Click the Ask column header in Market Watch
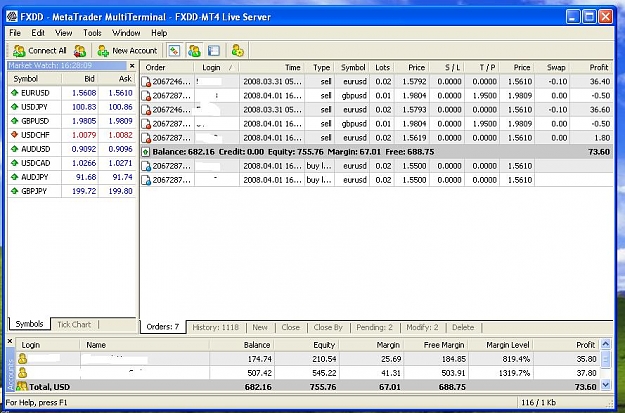This screenshot has width=625, height=413. [117, 79]
